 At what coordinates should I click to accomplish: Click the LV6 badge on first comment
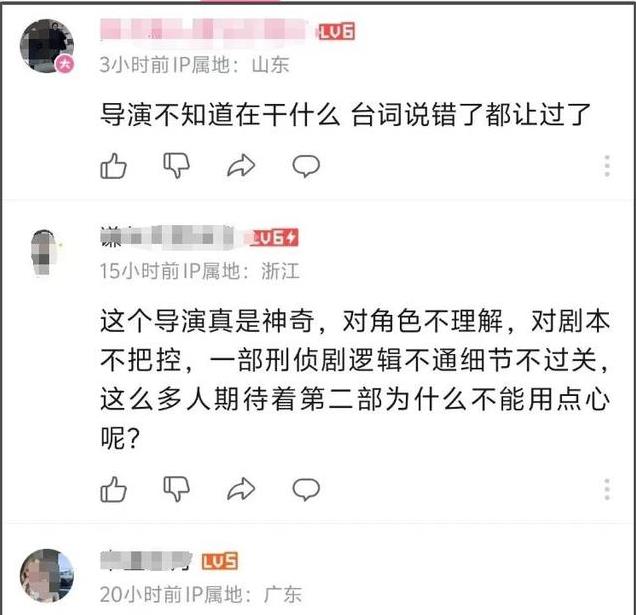click(336, 31)
